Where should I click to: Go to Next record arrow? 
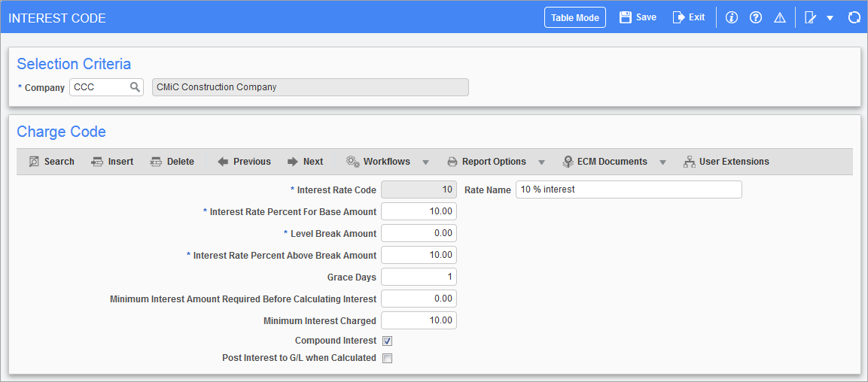click(293, 162)
